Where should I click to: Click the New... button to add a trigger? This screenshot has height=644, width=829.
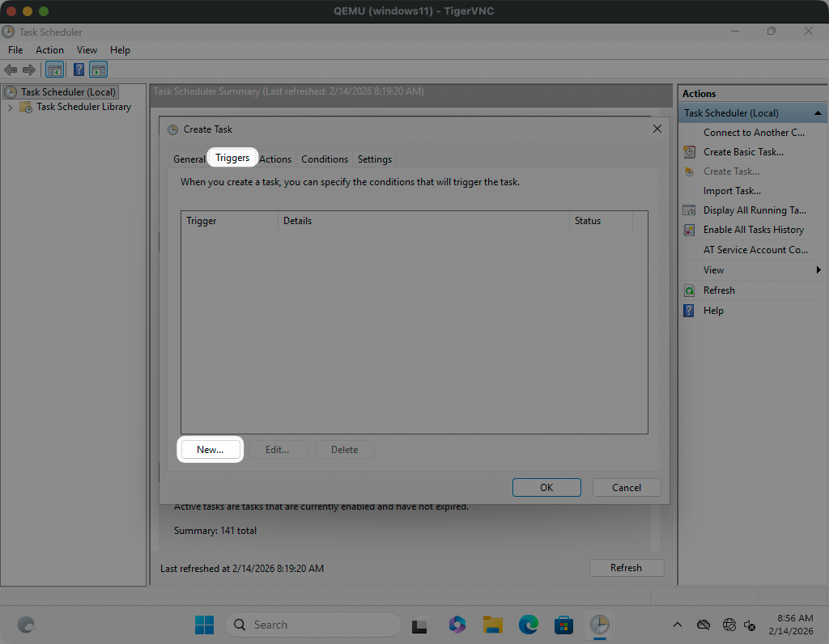click(210, 450)
